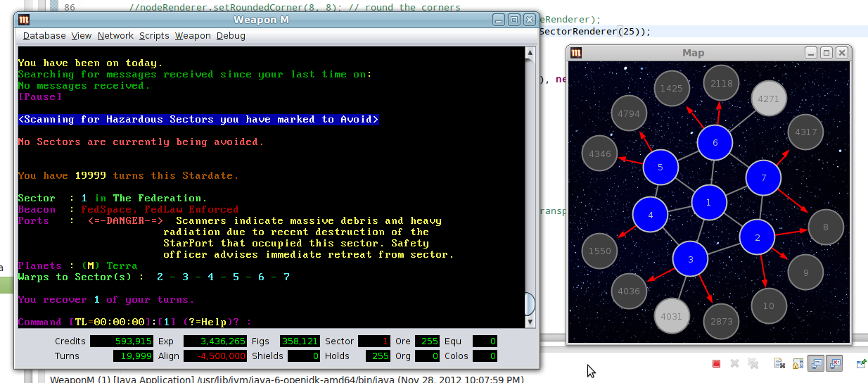Open the View menu

pyautogui.click(x=82, y=36)
